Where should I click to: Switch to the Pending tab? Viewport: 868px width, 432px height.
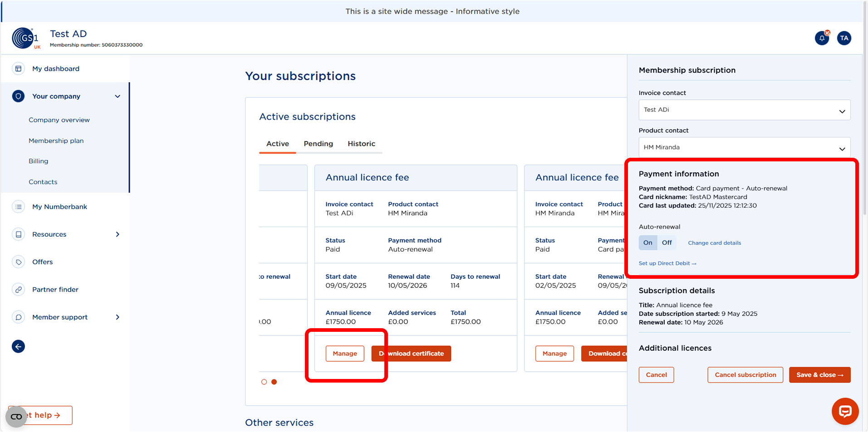(x=318, y=144)
